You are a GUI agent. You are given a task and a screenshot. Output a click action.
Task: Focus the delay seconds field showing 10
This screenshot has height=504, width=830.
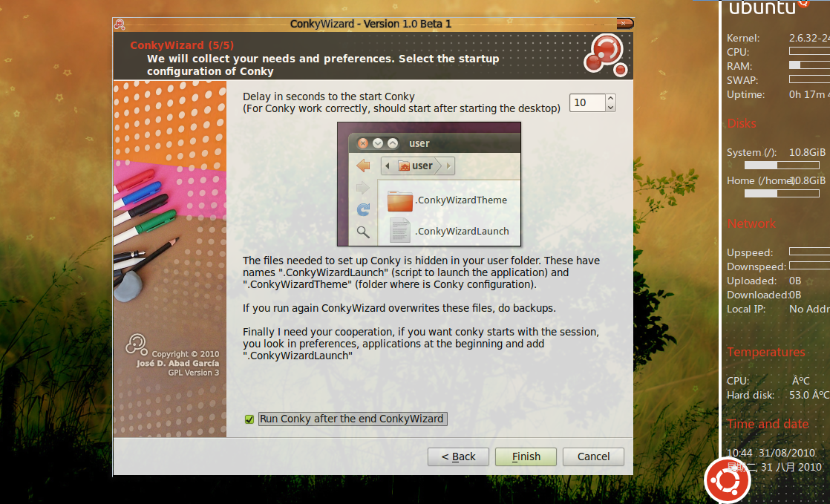[x=587, y=102]
